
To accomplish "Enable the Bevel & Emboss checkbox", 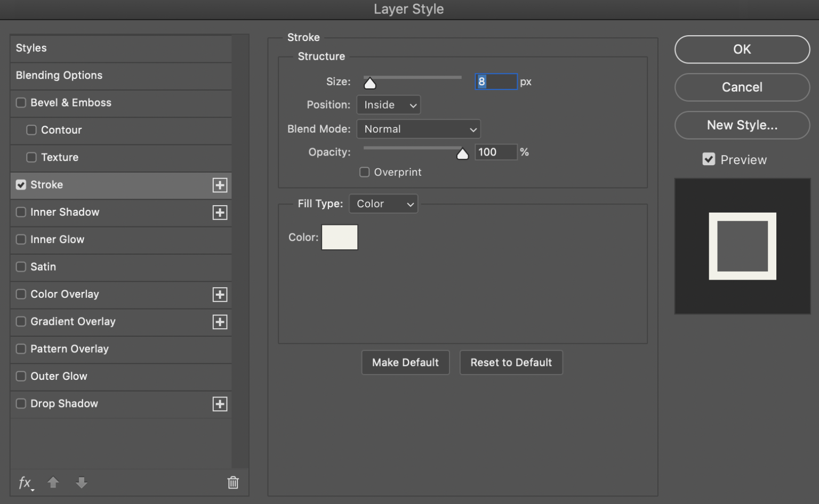I will [x=21, y=102].
